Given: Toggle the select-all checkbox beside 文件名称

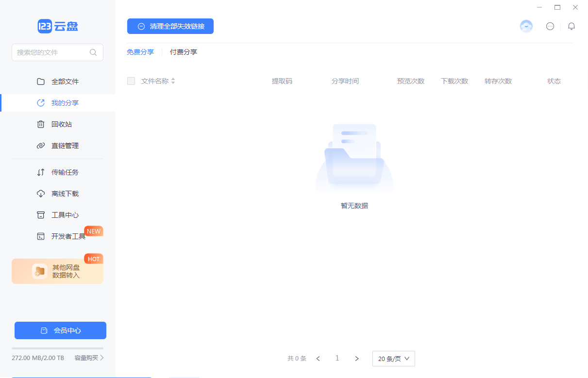Looking at the screenshot, I should [131, 81].
